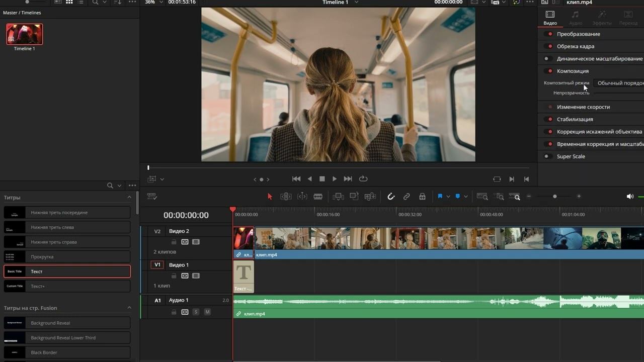
Task: Select the Текст basic title preset
Action: [67, 271]
